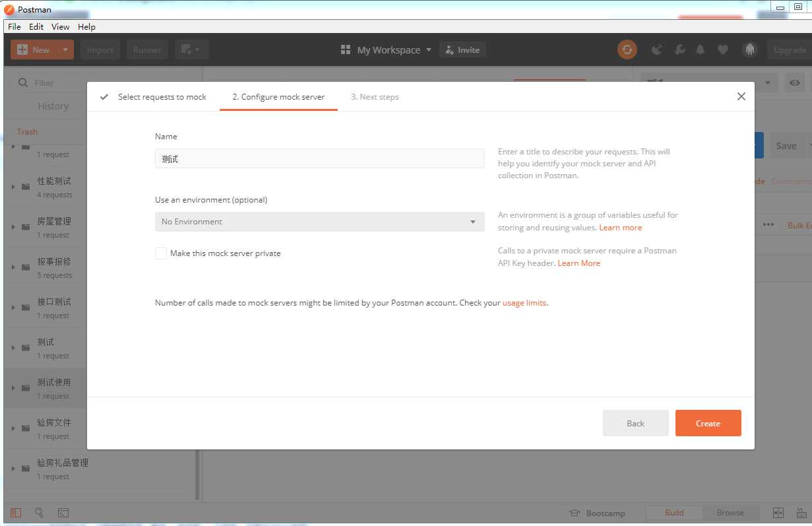The width and height of the screenshot is (812, 526).
Task: Open the environment selector beside the eye icon
Action: tap(709, 83)
